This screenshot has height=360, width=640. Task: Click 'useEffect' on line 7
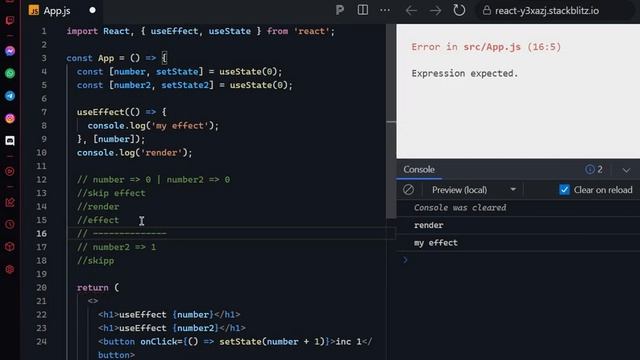pos(101,112)
